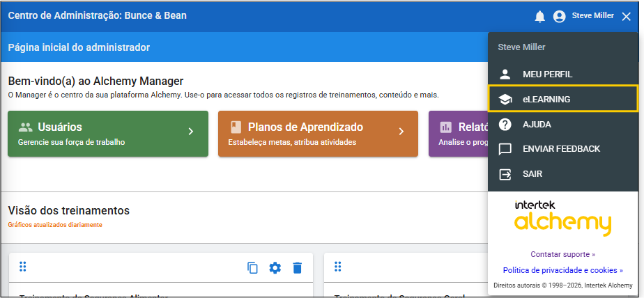Screen dimensions: 644x298
Task: Click SAIR to log out
Action: [x=532, y=174]
